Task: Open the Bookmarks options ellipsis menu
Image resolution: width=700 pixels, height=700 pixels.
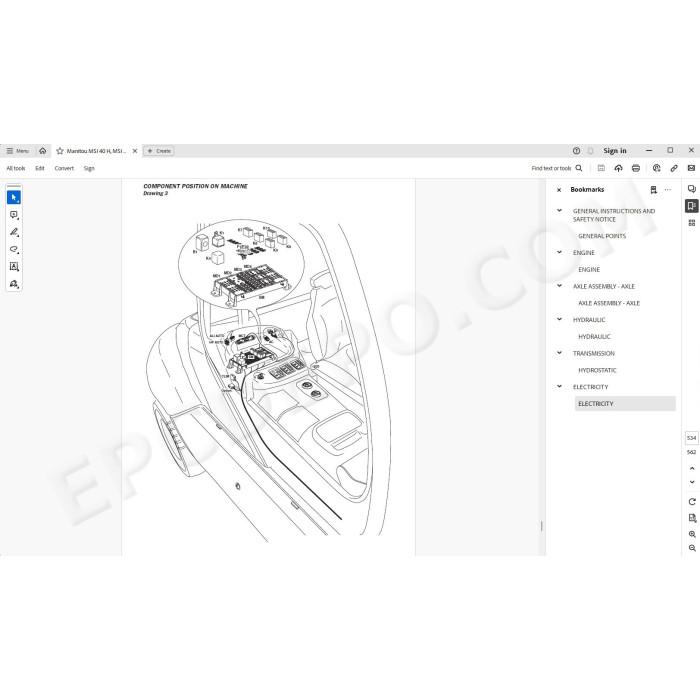Action: tap(668, 190)
